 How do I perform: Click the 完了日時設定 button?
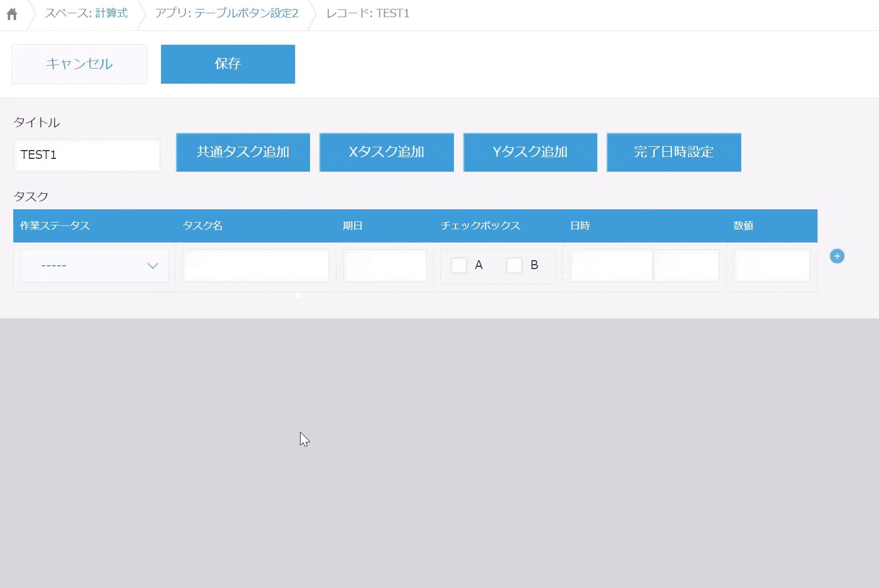pyautogui.click(x=674, y=152)
